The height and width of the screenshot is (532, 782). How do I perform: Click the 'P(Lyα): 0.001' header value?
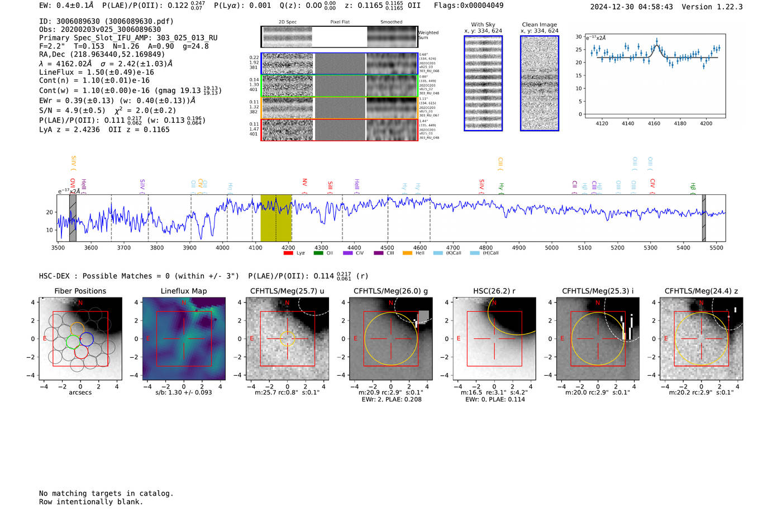242,6
